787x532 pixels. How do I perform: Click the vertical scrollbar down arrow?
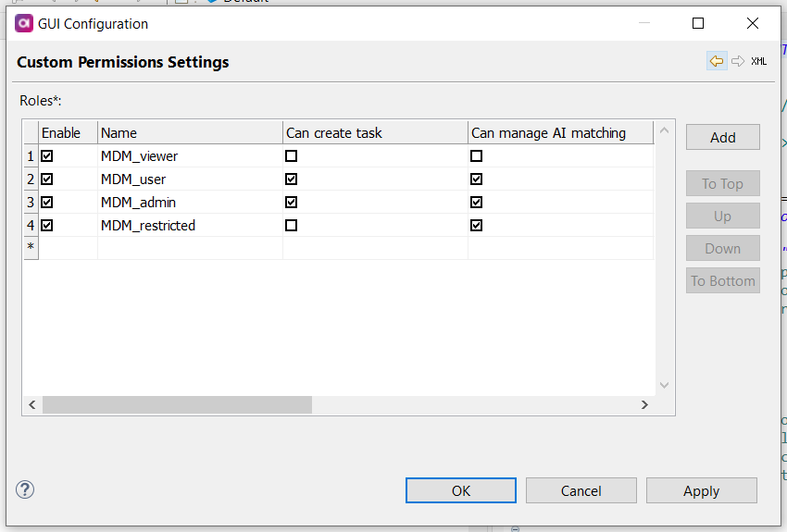tap(664, 385)
